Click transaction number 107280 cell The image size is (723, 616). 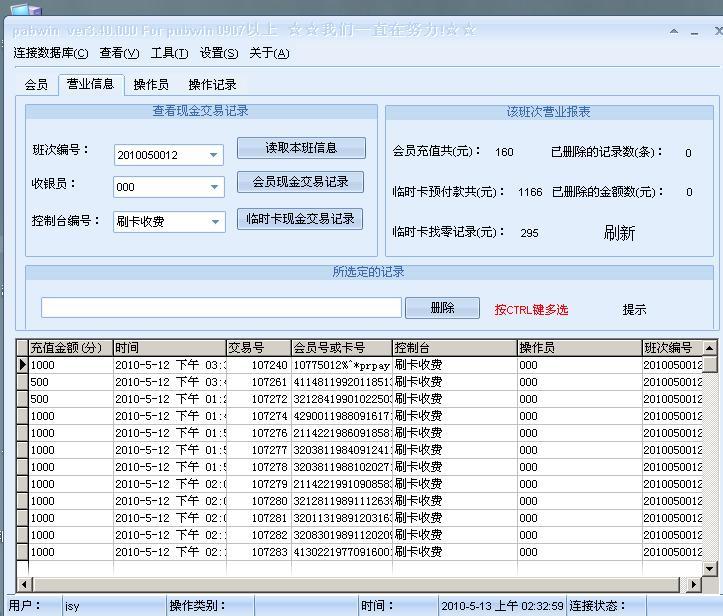pos(259,501)
